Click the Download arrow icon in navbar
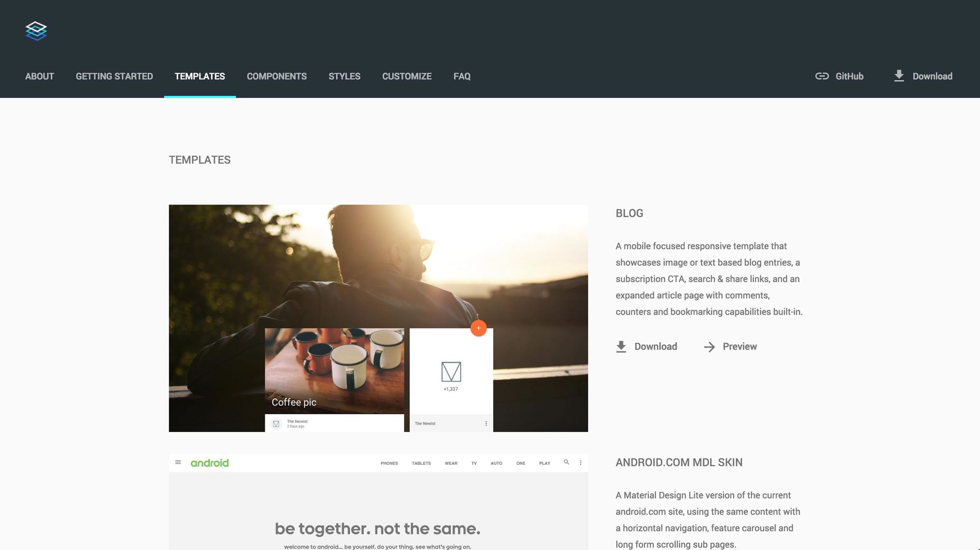The height and width of the screenshot is (550, 980). coord(898,75)
